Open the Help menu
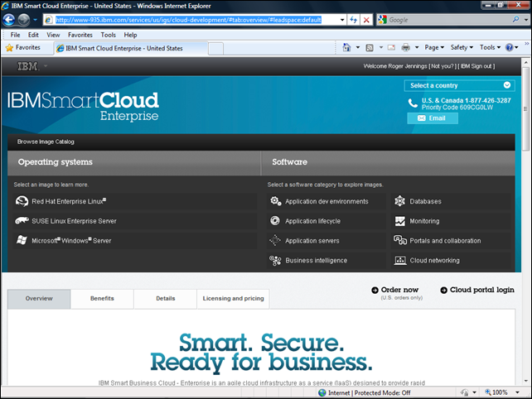 tap(130, 35)
